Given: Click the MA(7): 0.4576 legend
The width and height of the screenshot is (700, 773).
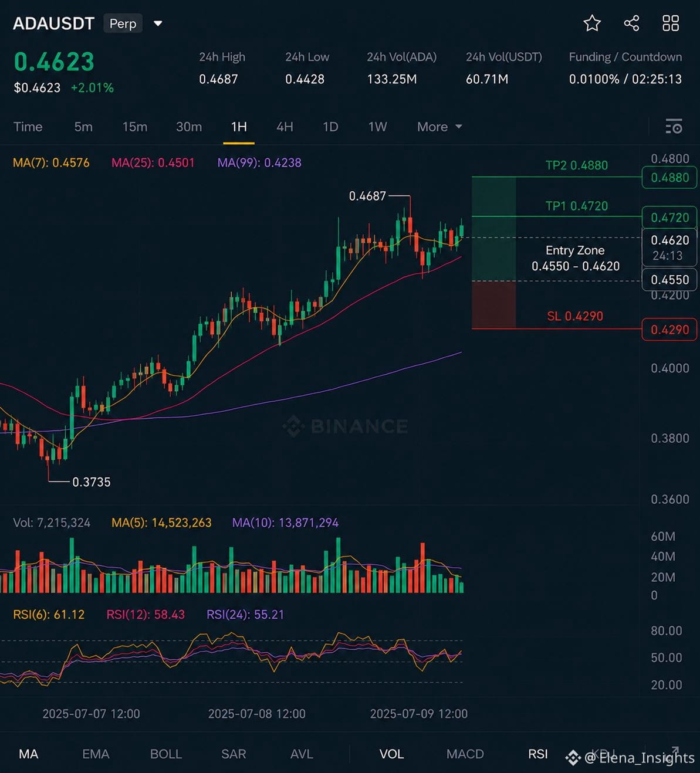Looking at the screenshot, I should click(51, 162).
